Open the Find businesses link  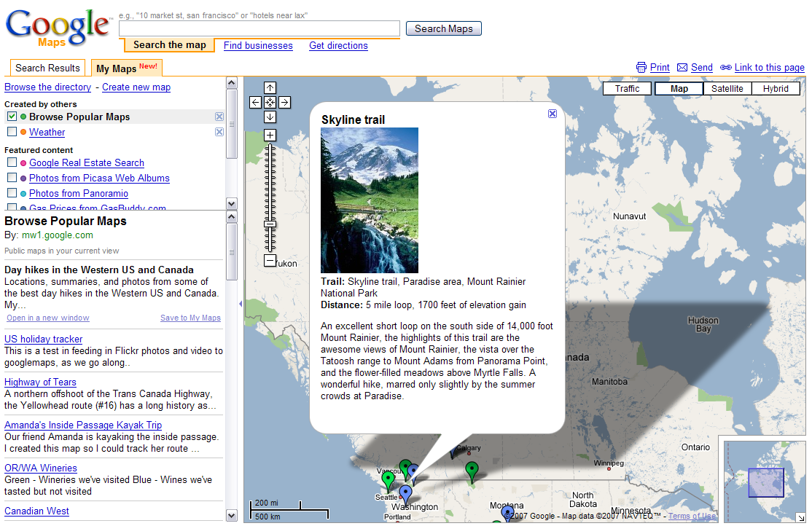258,46
